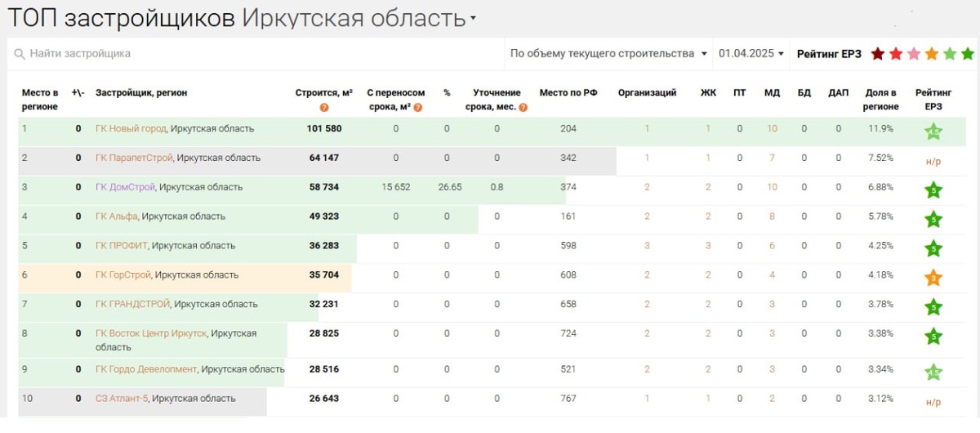The height and width of the screenshot is (433, 980).
Task: Click the "Место в регионе" column header
Action: point(40,100)
